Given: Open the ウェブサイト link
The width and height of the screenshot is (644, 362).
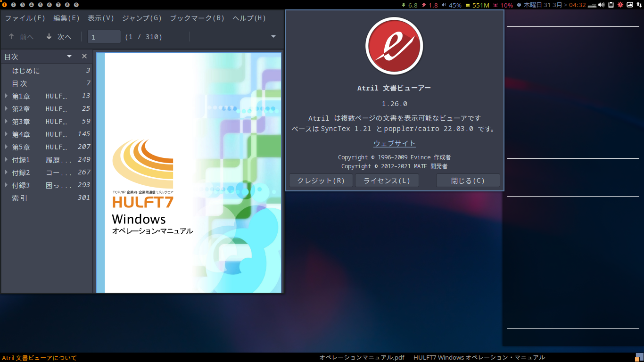Looking at the screenshot, I should pos(395,144).
